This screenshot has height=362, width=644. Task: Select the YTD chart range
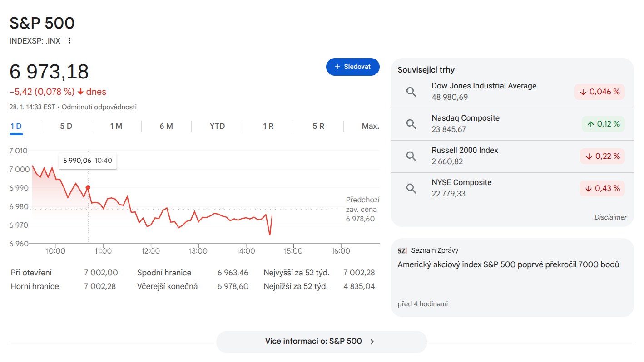click(x=218, y=126)
